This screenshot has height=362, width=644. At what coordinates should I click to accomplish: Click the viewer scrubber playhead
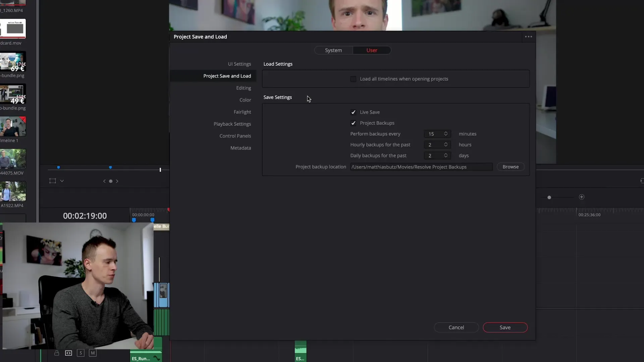[x=160, y=170]
